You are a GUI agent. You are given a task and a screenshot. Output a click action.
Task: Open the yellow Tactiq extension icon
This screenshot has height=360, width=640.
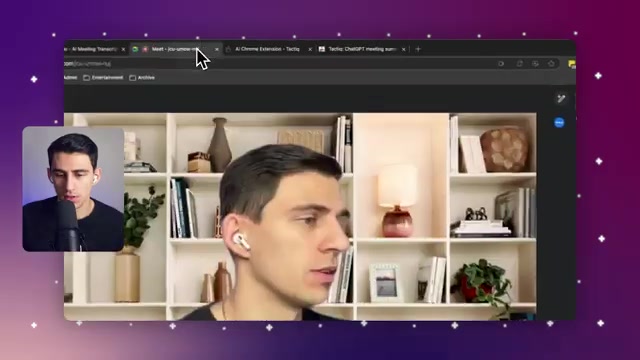point(572,64)
